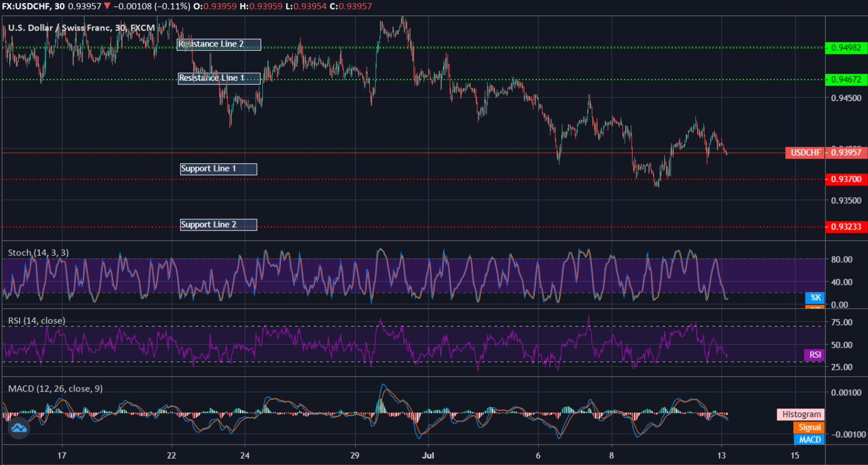868x465 pixels.
Task: Click the orange Signal legend label
Action: (809, 427)
